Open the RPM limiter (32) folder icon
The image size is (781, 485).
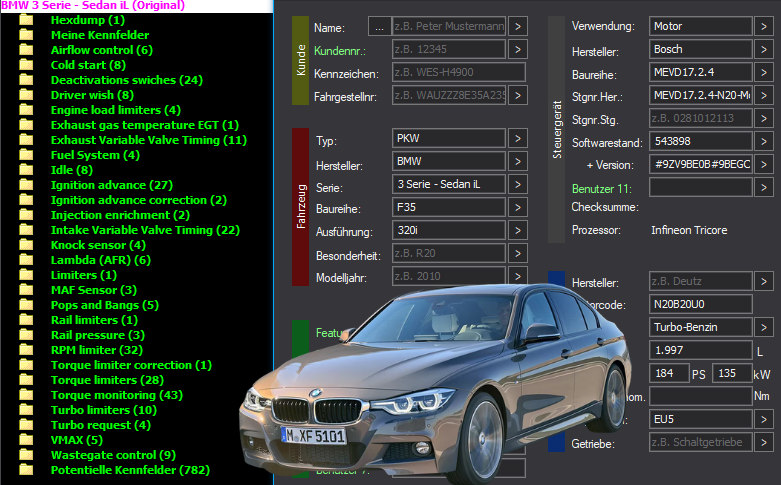click(26, 350)
